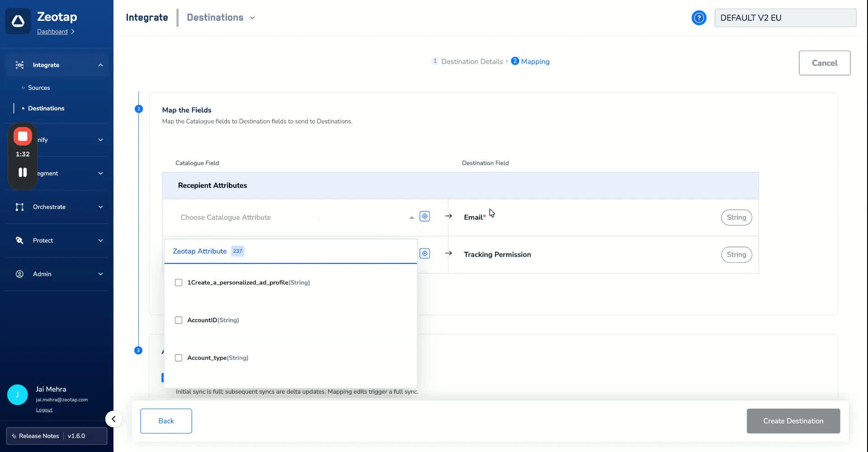868x452 pixels.
Task: Check the Account_type attribute
Action: [179, 358]
